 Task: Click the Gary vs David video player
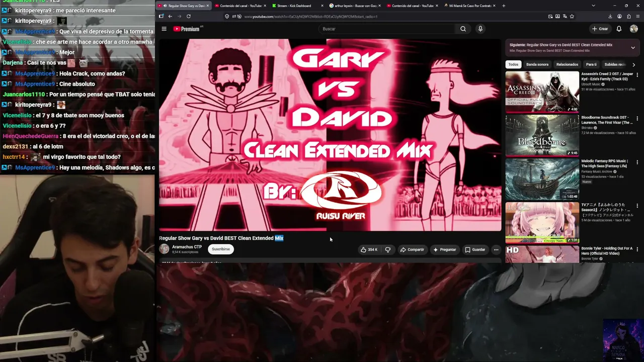(330, 135)
